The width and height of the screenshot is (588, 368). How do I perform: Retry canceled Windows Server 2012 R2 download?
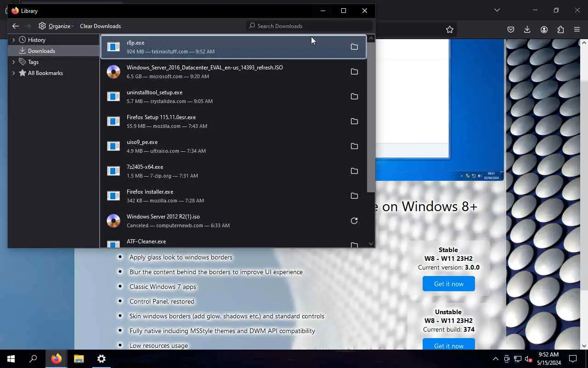point(354,221)
